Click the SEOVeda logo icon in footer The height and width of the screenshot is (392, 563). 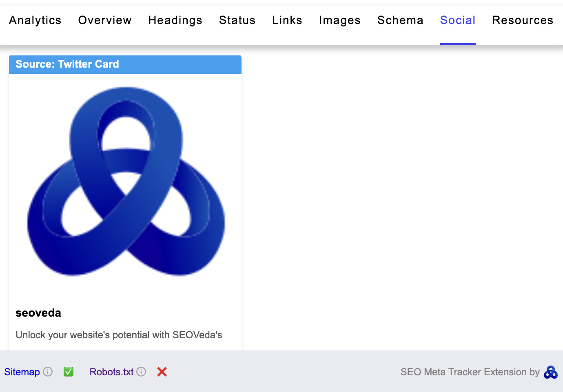[x=551, y=372]
